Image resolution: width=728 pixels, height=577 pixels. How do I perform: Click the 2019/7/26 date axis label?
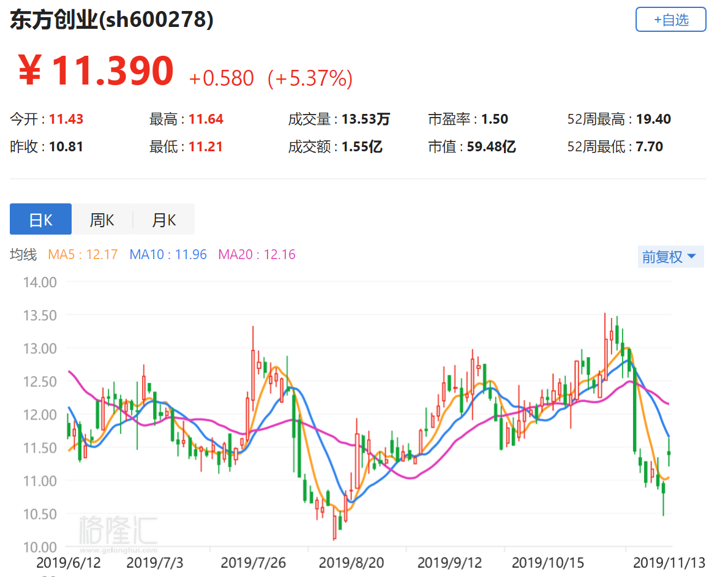tap(253, 562)
